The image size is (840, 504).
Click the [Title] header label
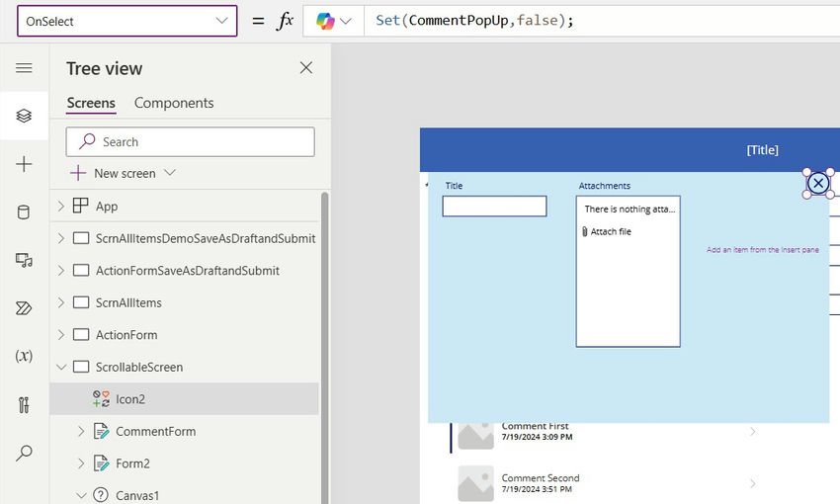(x=762, y=150)
